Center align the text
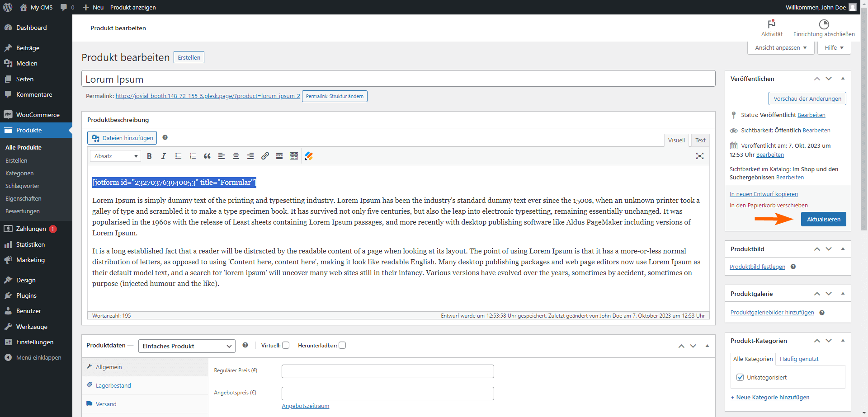 pyautogui.click(x=236, y=156)
